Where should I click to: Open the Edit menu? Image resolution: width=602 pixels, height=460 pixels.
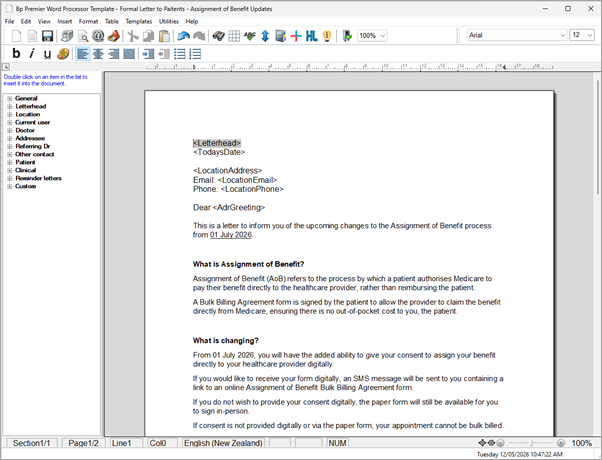pos(26,22)
